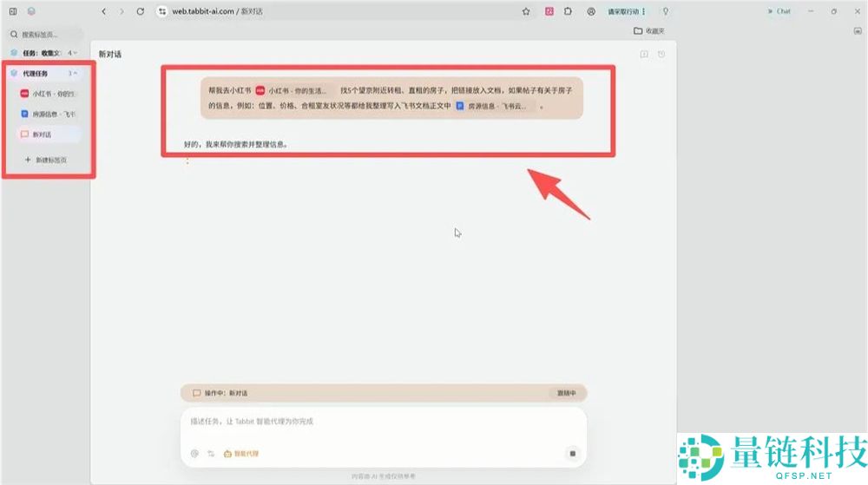Click the 请采取行动 status button in toolbar

point(627,11)
